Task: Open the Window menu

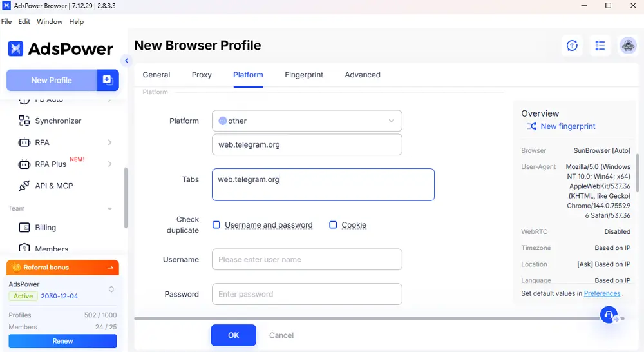Action: (50, 21)
